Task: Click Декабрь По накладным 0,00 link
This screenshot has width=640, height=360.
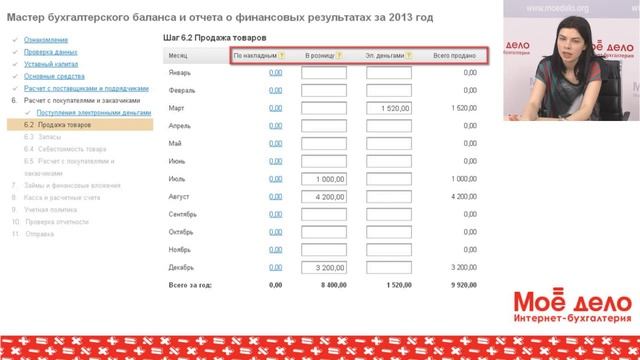Action: tap(276, 267)
